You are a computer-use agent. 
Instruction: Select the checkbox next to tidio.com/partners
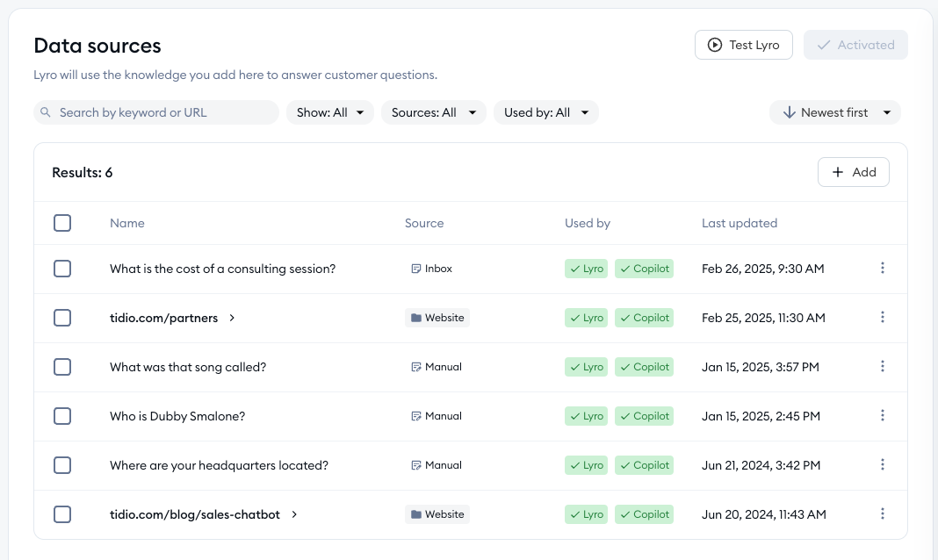62,318
